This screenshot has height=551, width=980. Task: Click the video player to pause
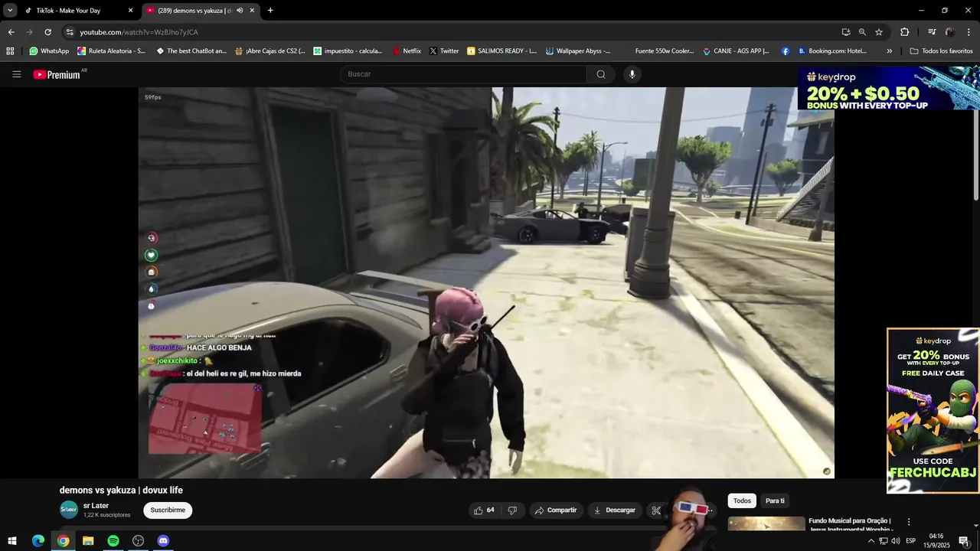tap(486, 282)
